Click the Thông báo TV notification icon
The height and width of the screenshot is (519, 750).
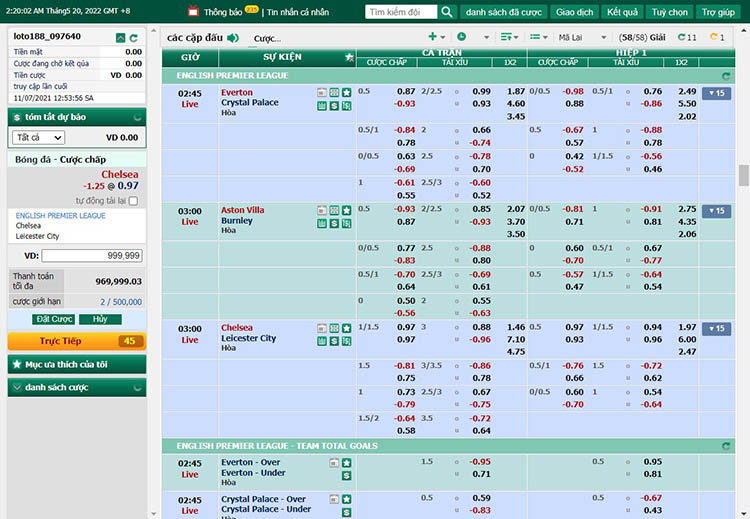pyautogui.click(x=192, y=12)
